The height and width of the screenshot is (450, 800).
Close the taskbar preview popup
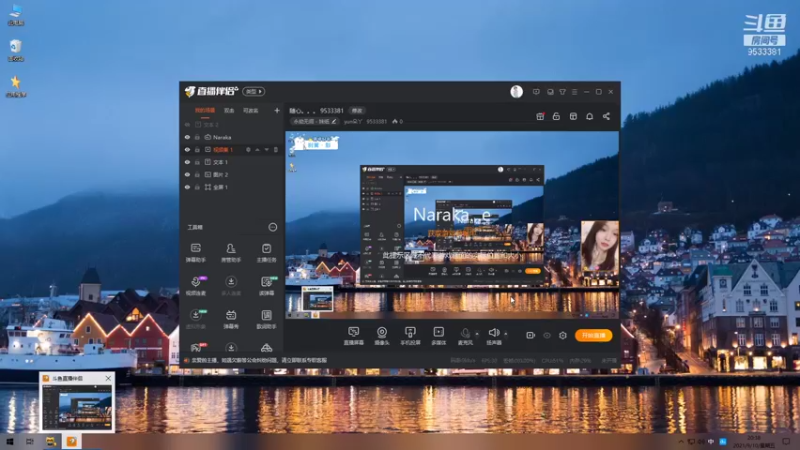click(x=108, y=378)
